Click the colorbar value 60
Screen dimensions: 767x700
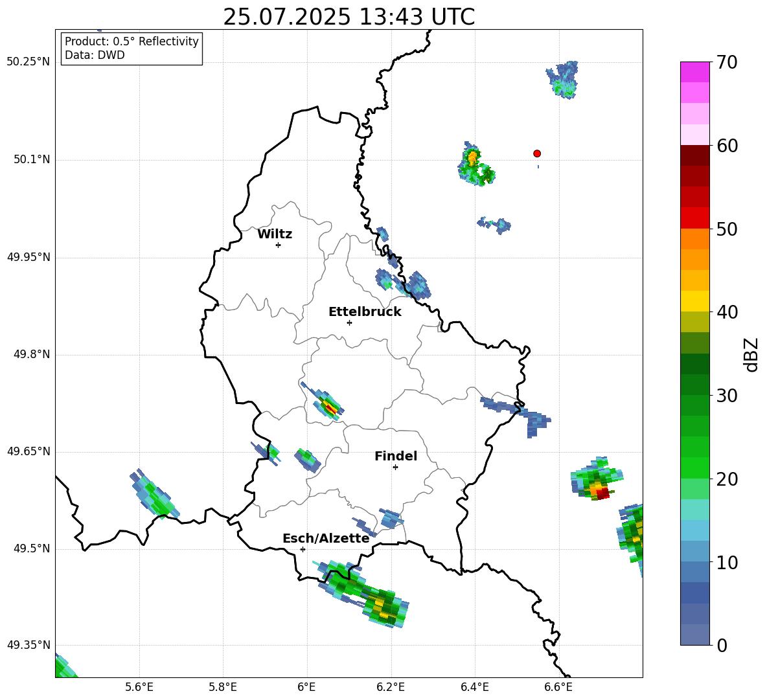727,146
